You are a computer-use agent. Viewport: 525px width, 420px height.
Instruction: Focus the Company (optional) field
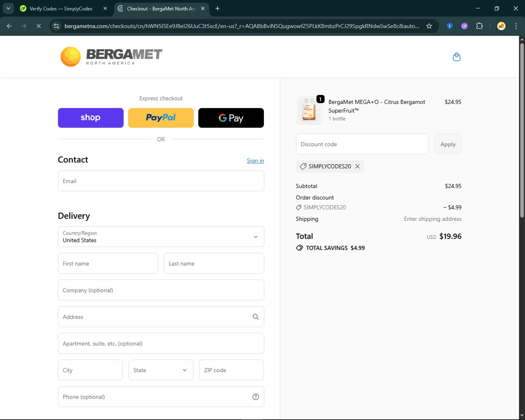tap(161, 290)
